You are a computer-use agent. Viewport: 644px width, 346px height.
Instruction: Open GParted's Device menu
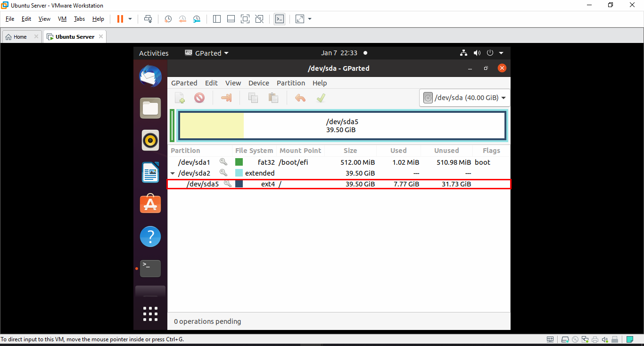(x=259, y=83)
